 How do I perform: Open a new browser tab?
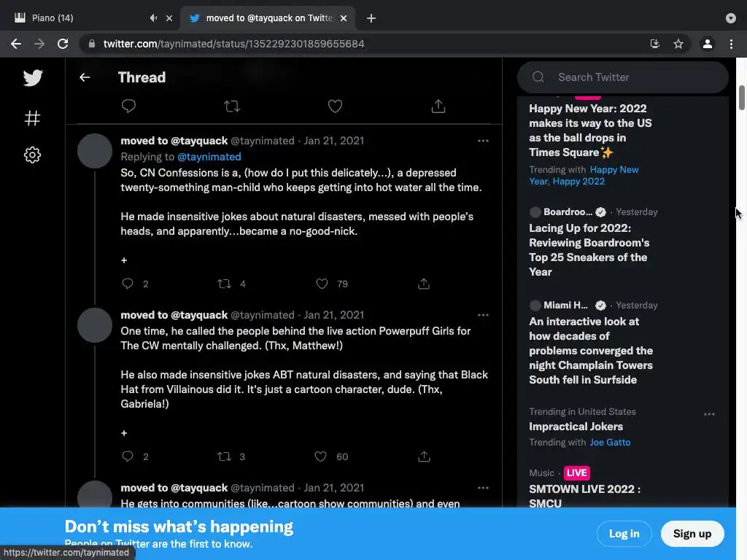pyautogui.click(x=371, y=18)
